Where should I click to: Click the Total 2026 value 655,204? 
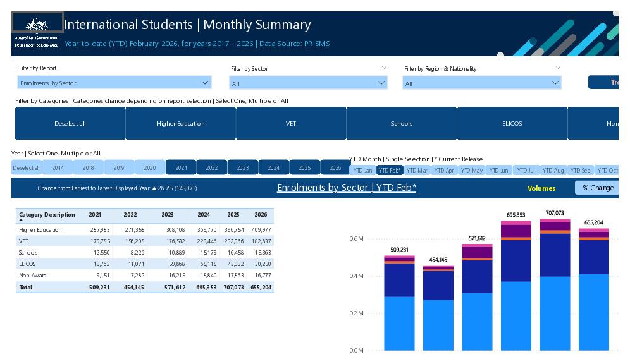click(x=261, y=287)
